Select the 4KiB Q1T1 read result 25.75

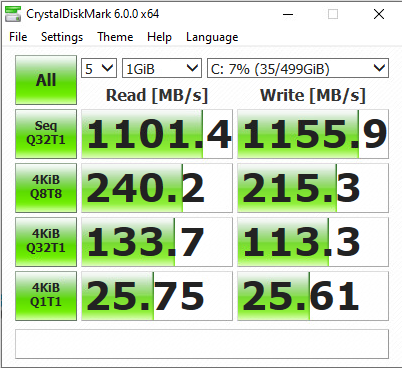point(157,296)
